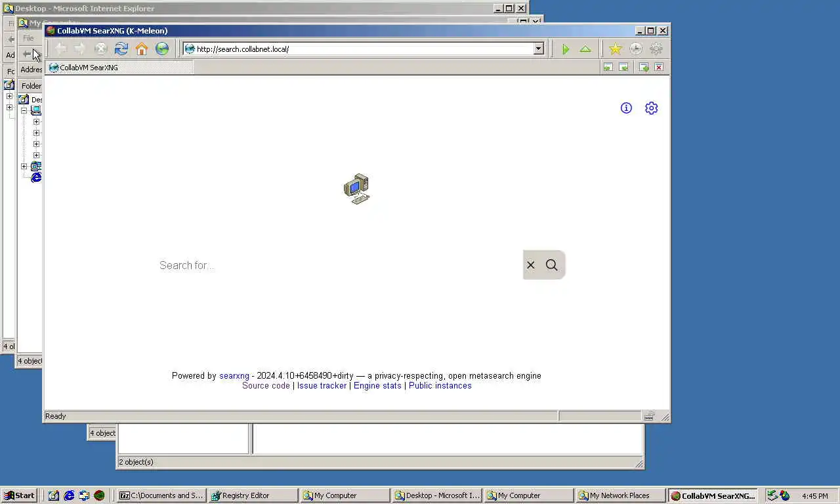
Task: Reload the current page
Action: 121,49
